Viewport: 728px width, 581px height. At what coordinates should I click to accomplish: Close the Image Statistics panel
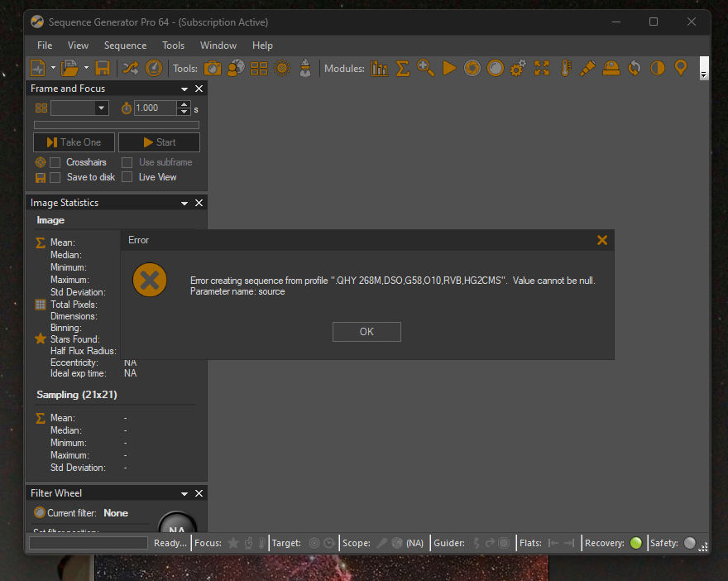199,203
